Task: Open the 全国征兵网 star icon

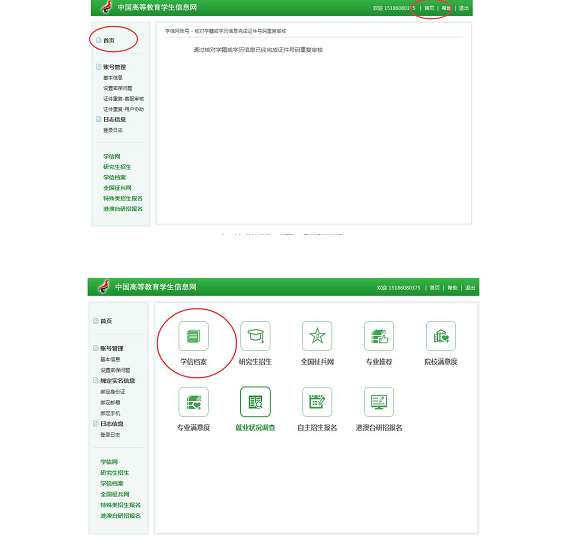Action: tap(317, 336)
